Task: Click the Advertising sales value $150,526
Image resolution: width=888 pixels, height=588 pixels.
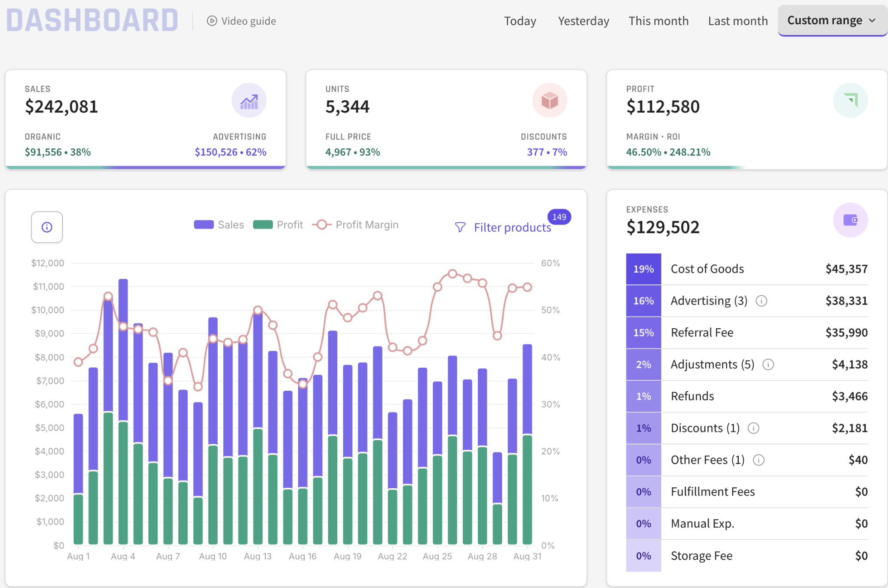Action: pyautogui.click(x=216, y=152)
